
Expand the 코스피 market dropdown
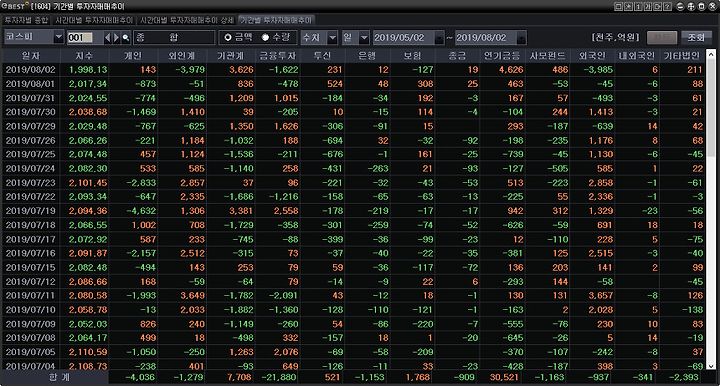pos(58,37)
